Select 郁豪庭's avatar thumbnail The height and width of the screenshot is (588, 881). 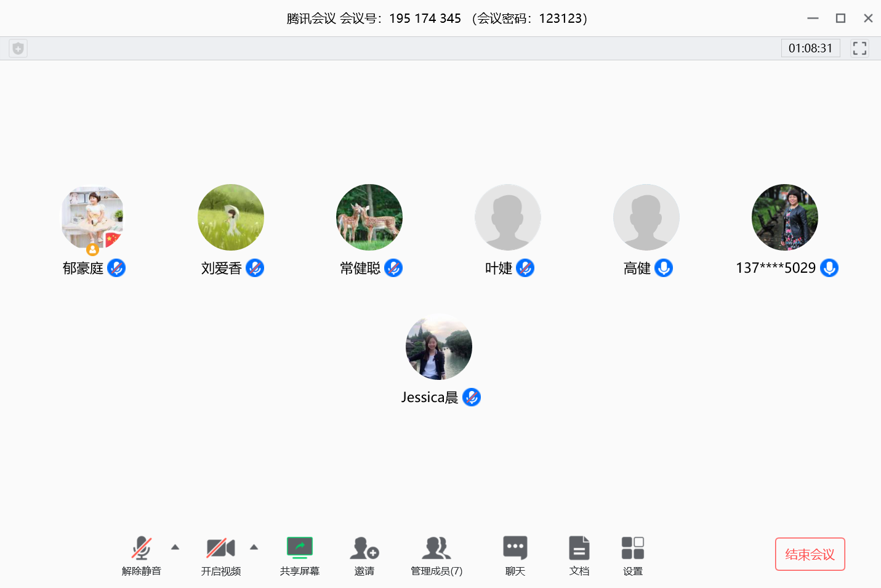pos(92,217)
